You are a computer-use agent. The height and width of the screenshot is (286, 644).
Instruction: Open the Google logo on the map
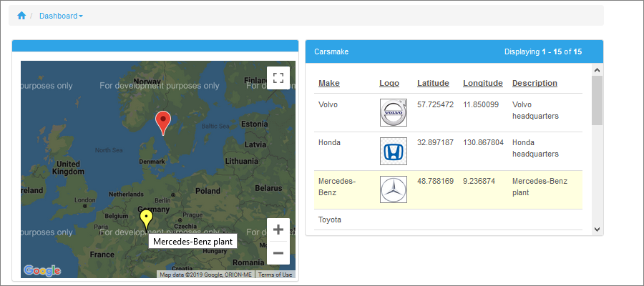pos(42,270)
